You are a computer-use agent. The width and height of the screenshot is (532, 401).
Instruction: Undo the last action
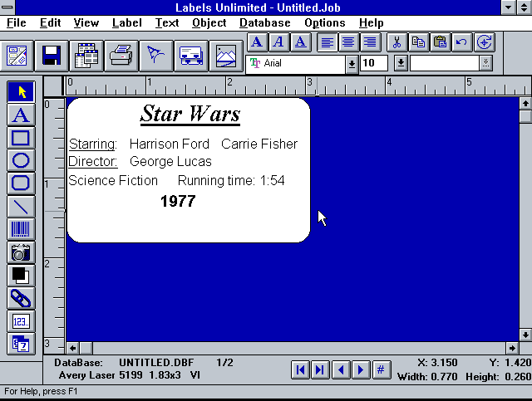tap(462, 42)
